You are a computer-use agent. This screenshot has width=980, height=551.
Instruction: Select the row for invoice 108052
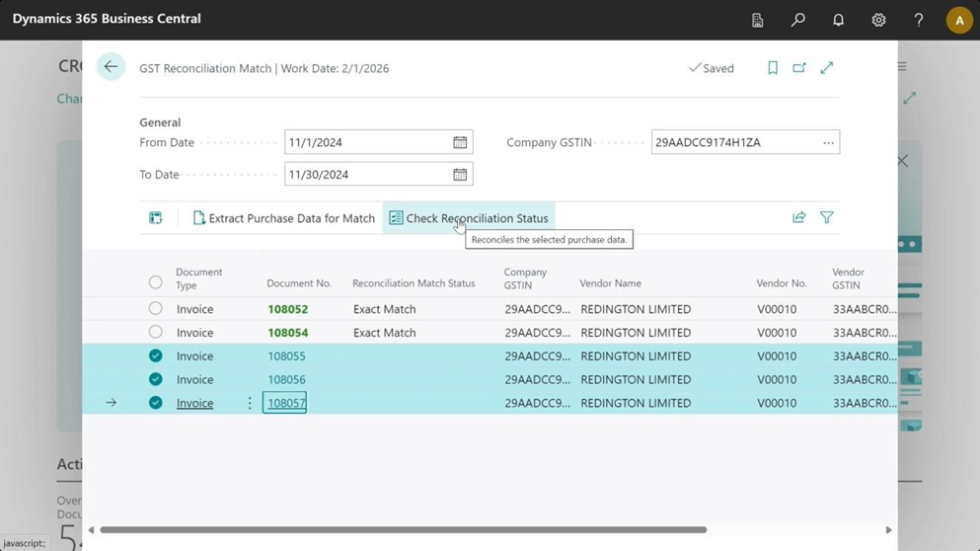155,309
